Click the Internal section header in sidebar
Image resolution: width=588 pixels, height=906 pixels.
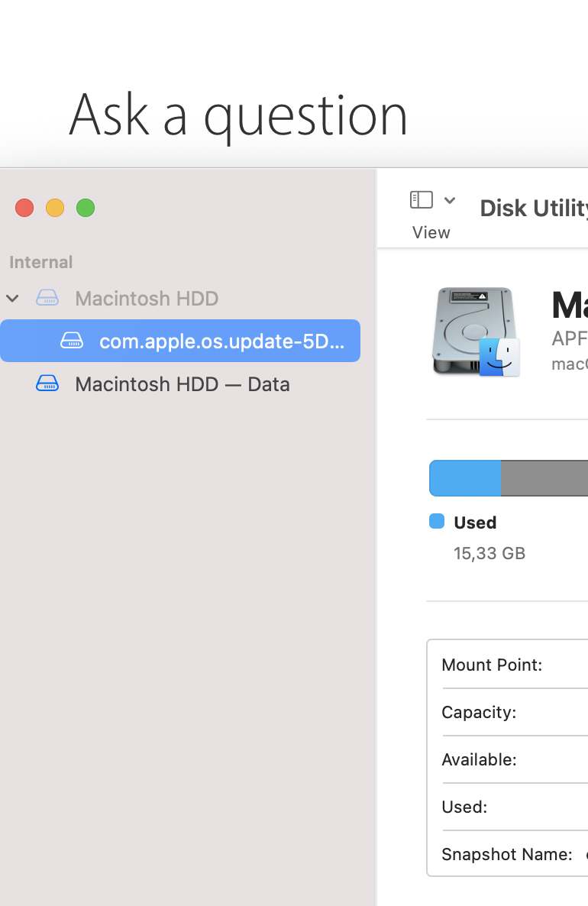40,262
